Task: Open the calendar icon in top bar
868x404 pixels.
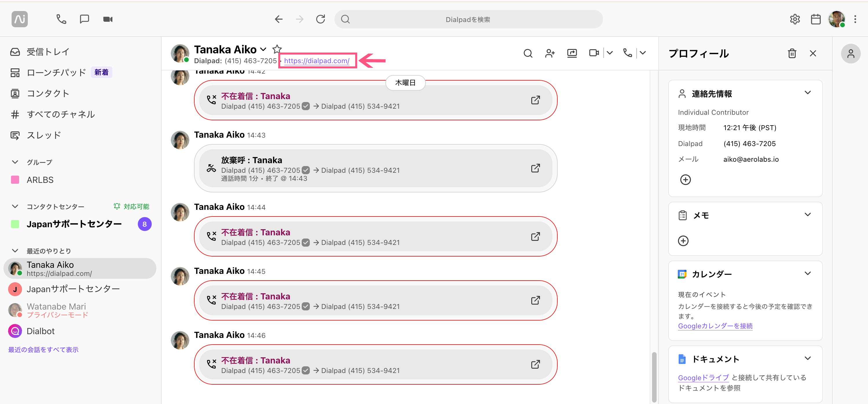Action: point(815,19)
